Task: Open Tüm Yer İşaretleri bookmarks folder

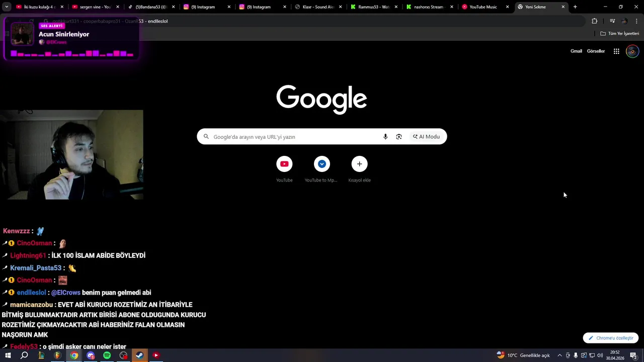Action: 619,34
